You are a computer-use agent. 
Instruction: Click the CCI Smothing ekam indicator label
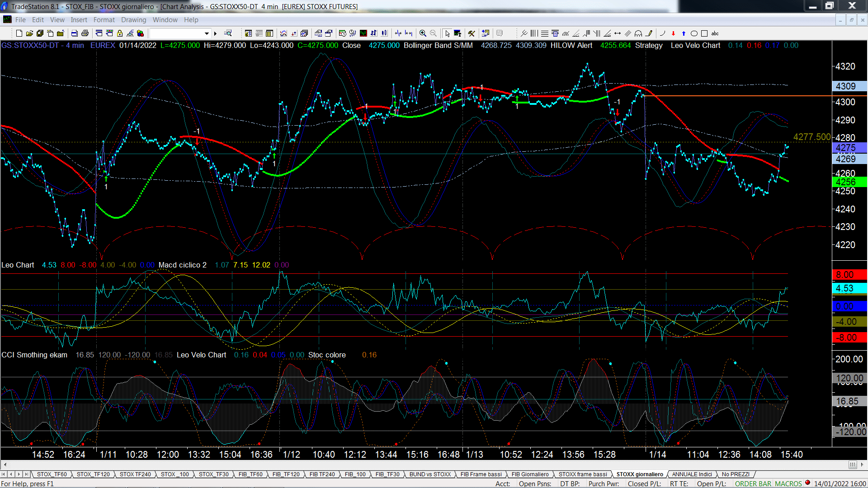coord(34,355)
